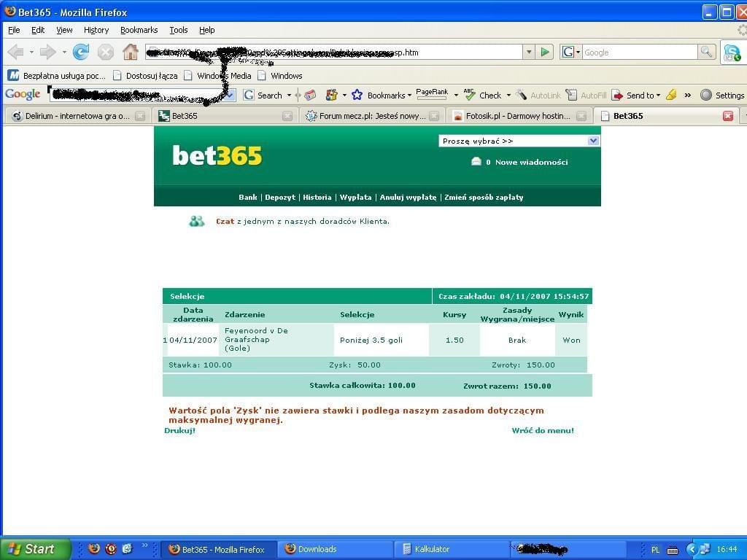Click the 'Drukuj!' print link
The height and width of the screenshot is (560, 747).
(x=179, y=430)
